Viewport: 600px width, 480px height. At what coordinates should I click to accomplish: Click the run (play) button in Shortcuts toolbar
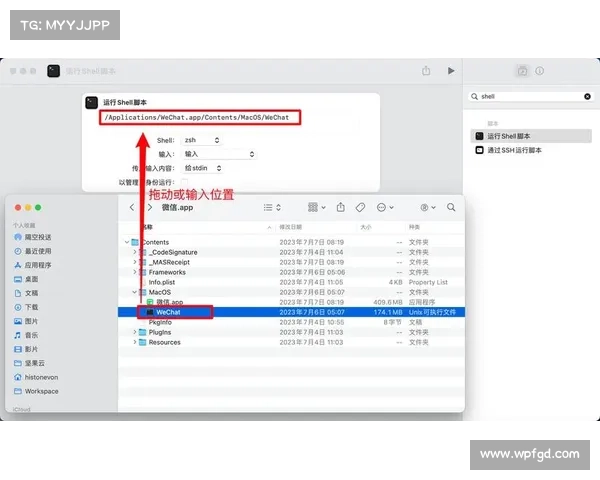[x=452, y=71]
